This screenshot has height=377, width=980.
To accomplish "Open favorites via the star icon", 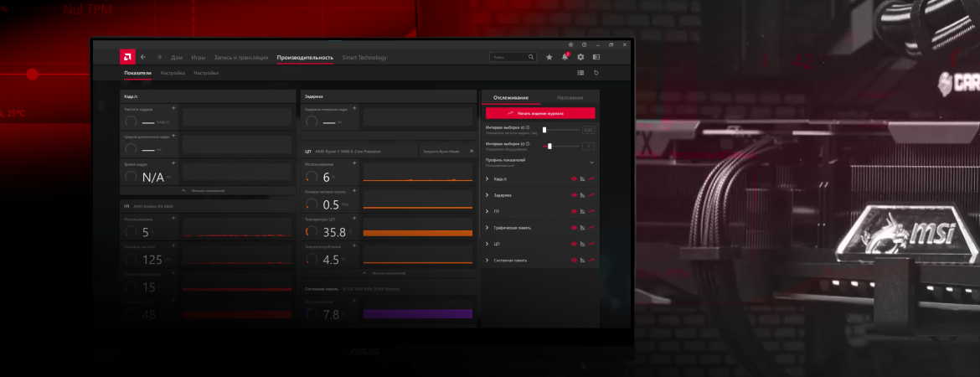I will tap(549, 57).
